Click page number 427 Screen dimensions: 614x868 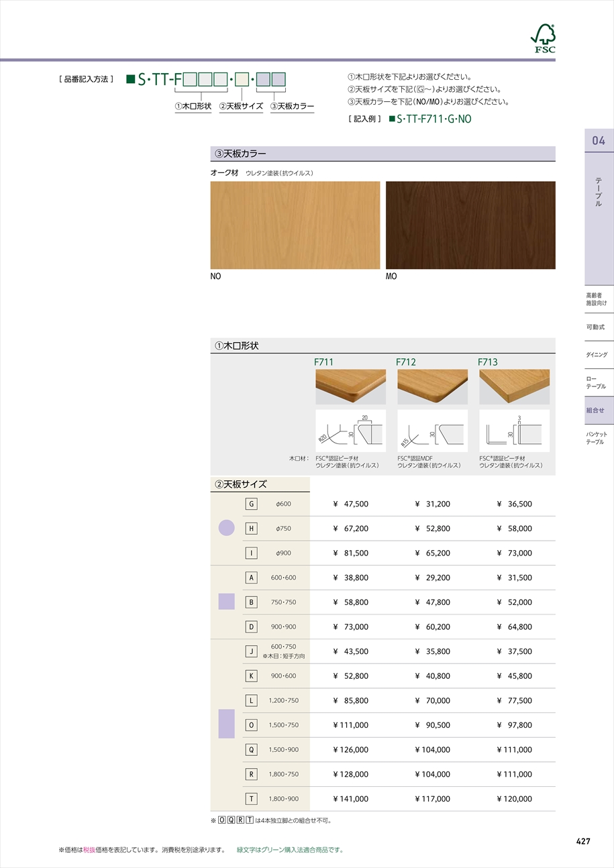click(583, 841)
